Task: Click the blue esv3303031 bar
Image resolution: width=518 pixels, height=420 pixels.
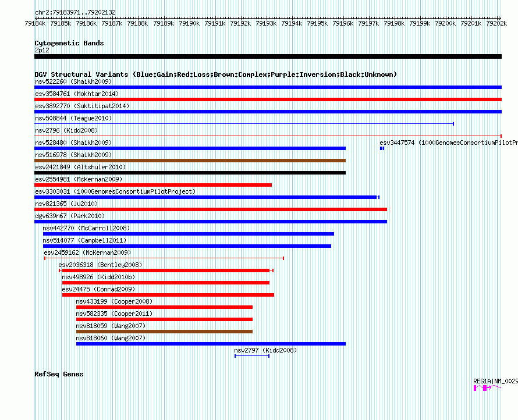Action: pyautogui.click(x=207, y=197)
